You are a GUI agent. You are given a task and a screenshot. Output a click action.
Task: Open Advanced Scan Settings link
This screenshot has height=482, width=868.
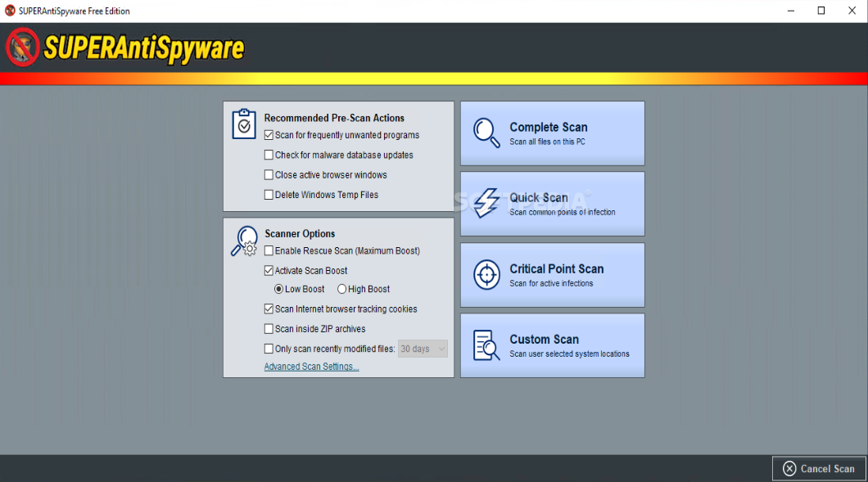pos(312,367)
